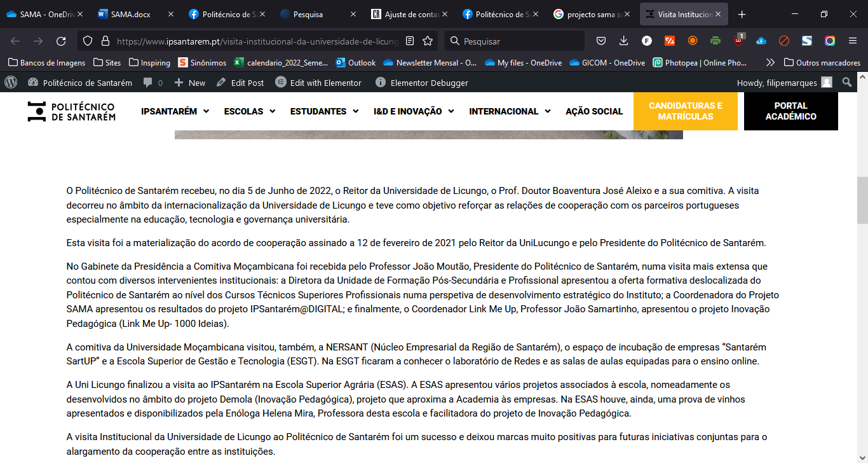Expand the ESCOLAS menu dropdown

point(250,111)
